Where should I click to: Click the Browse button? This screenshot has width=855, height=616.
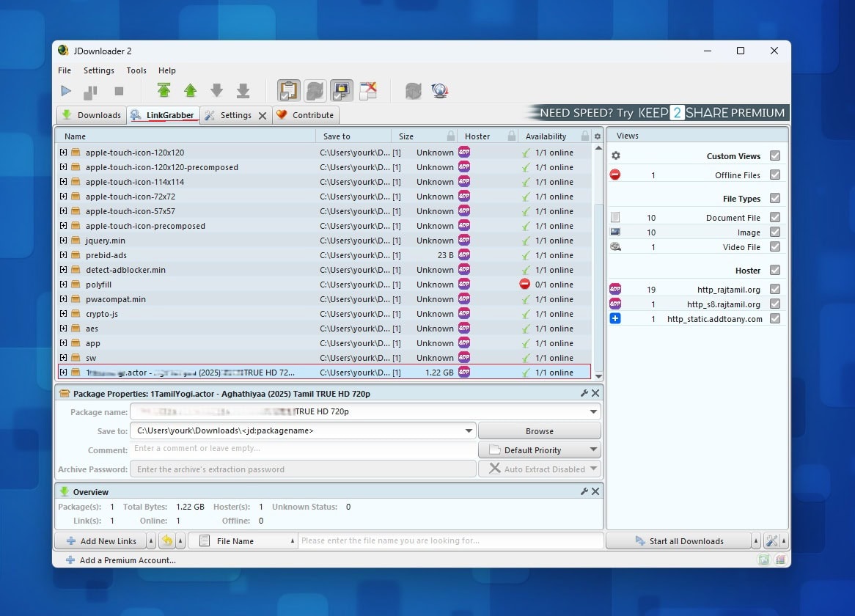click(539, 431)
